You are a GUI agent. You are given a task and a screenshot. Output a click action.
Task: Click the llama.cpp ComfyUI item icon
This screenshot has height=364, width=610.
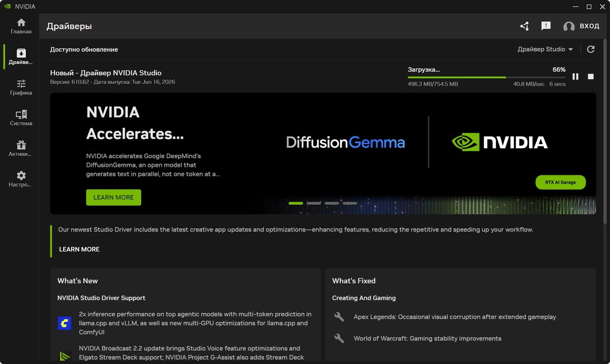coord(65,323)
